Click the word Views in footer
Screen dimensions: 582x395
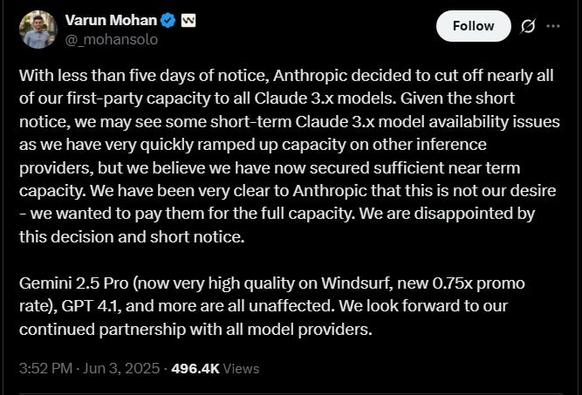242,369
